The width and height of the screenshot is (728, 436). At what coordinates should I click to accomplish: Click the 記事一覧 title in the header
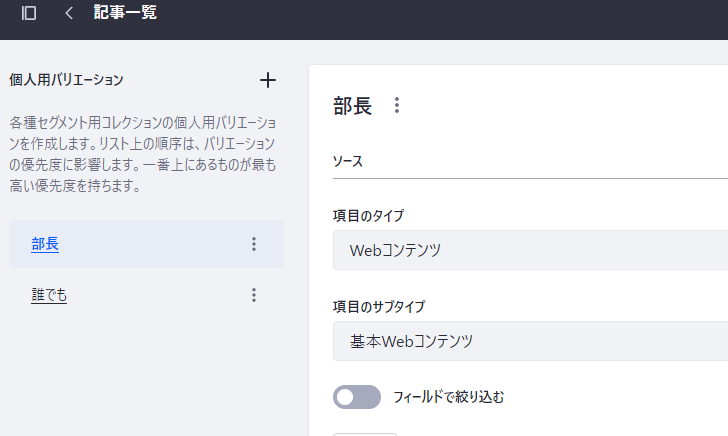(x=125, y=13)
